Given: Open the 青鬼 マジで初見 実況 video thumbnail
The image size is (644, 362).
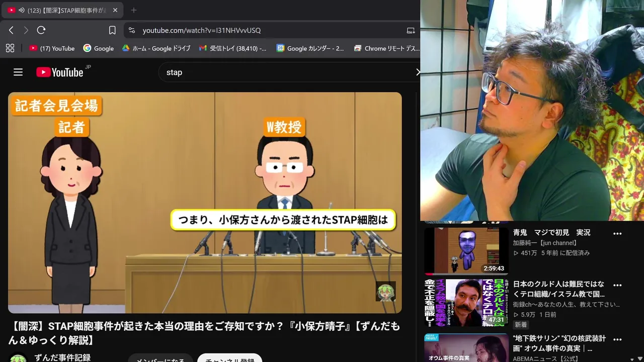Looking at the screenshot, I should [466, 251].
